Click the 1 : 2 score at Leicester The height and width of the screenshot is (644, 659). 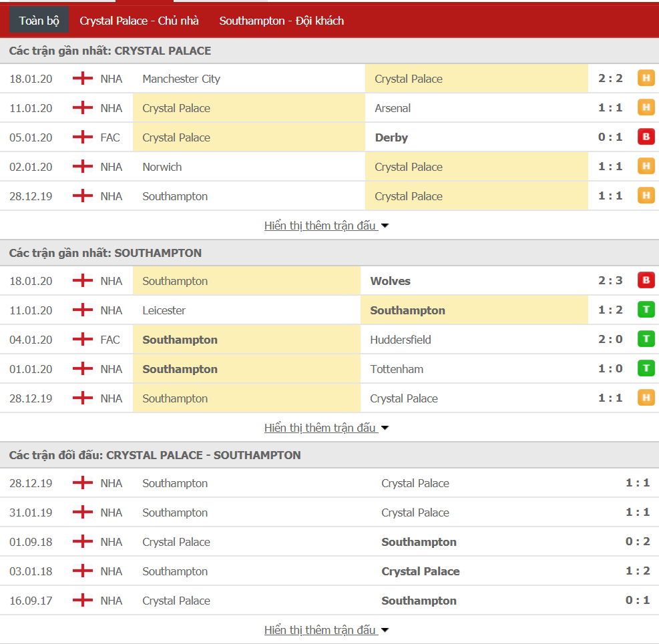pyautogui.click(x=610, y=310)
